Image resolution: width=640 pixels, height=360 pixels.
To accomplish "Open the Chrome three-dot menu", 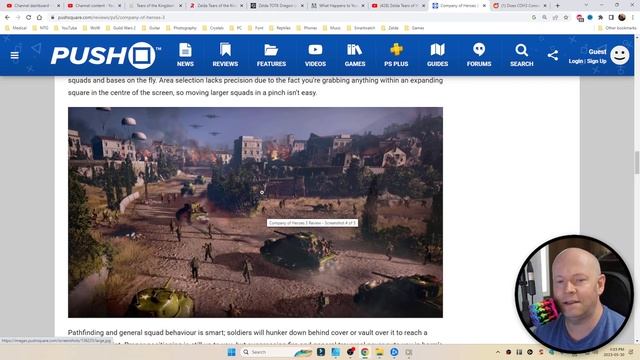I will (633, 18).
